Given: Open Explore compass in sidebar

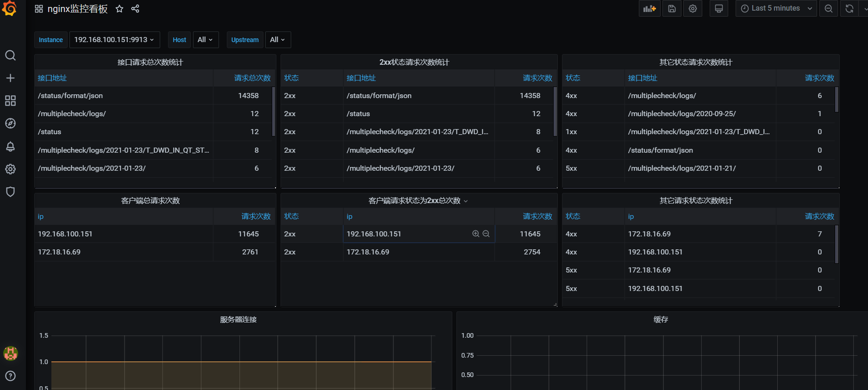Looking at the screenshot, I should click(10, 124).
